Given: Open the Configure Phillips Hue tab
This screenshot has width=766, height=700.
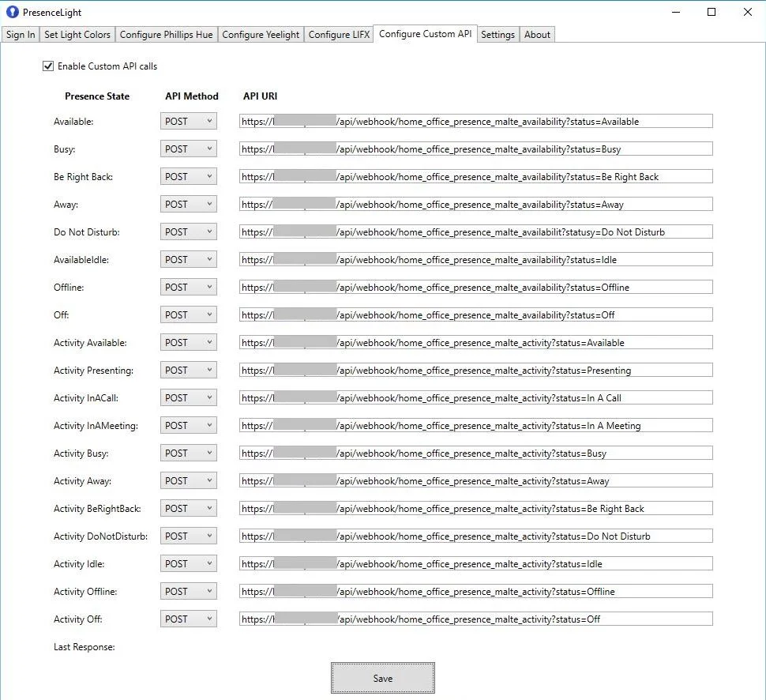Looking at the screenshot, I should pyautogui.click(x=166, y=35).
